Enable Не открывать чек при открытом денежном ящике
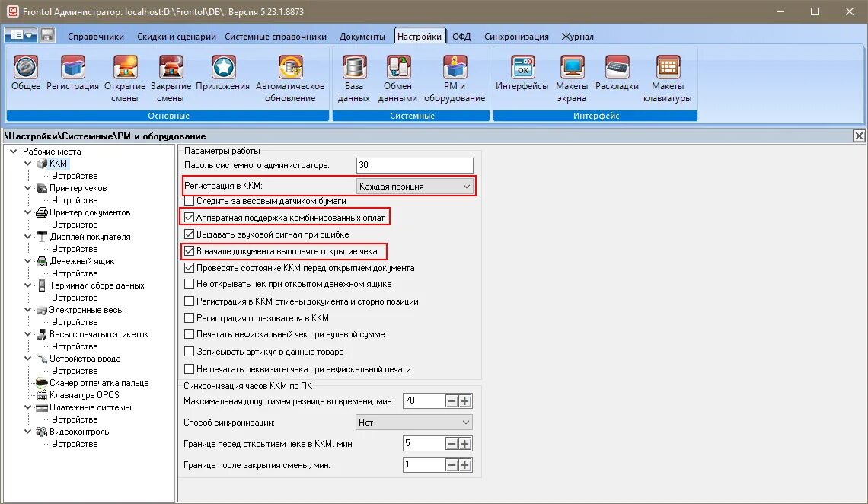This screenshot has width=868, height=504. click(189, 284)
